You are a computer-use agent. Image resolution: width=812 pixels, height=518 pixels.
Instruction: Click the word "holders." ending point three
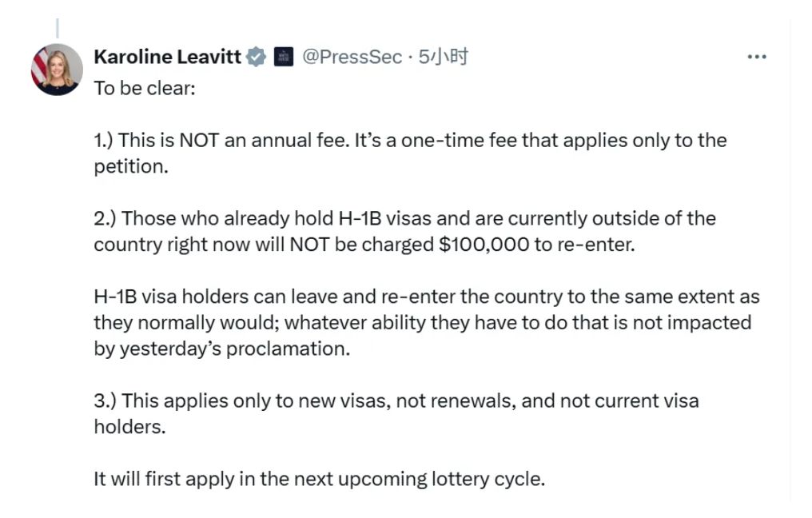coord(129,427)
